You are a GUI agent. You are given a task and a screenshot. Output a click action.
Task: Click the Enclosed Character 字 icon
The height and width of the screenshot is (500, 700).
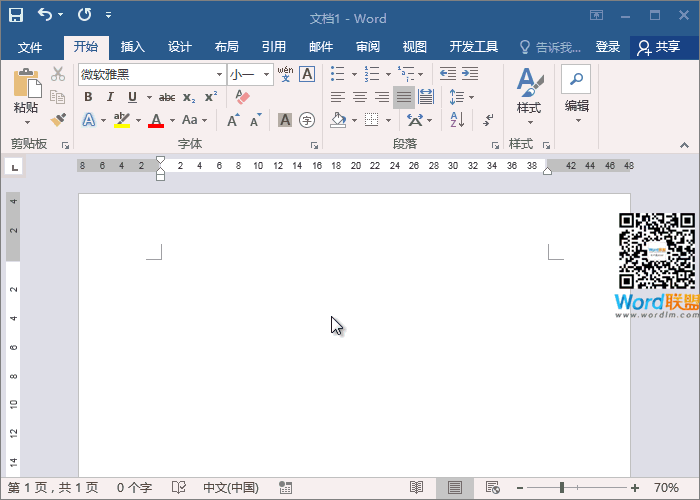pyautogui.click(x=307, y=120)
